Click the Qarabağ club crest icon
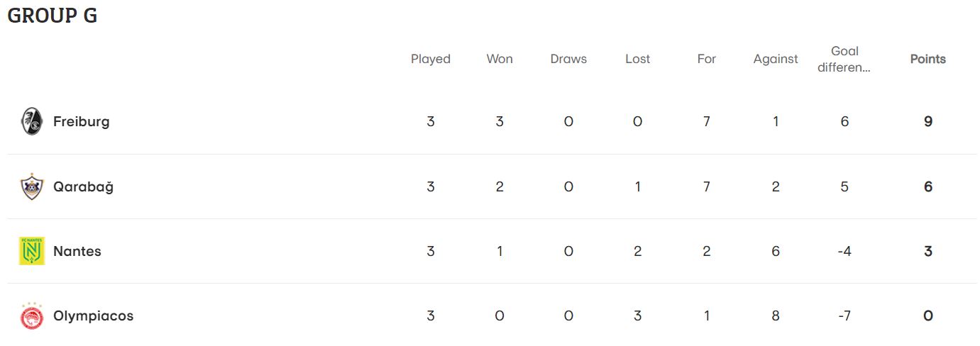This screenshot has height=346, width=980. [32, 186]
